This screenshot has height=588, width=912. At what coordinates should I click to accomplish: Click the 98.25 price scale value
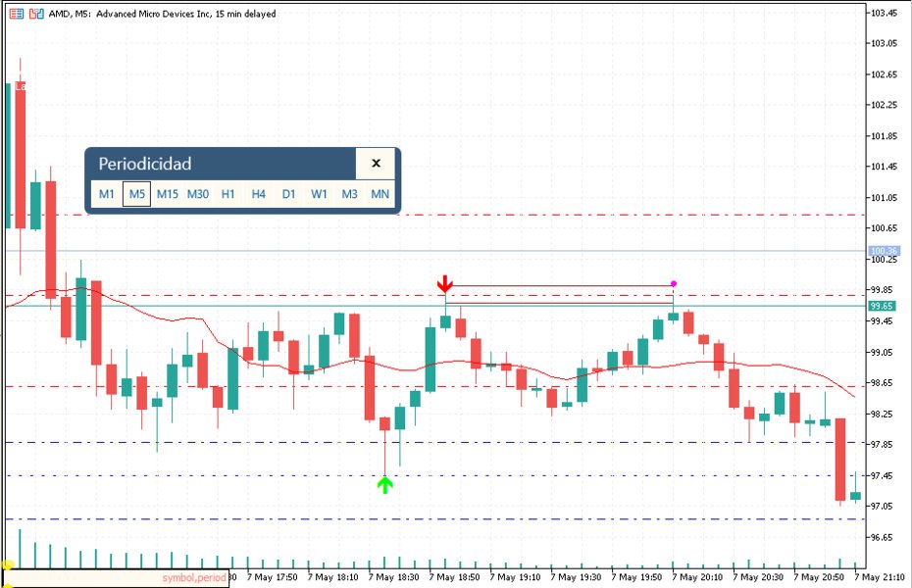(x=882, y=414)
